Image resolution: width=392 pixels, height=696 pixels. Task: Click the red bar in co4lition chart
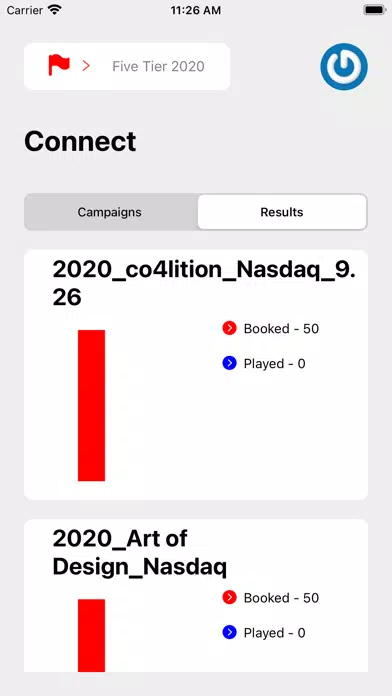tap(91, 405)
